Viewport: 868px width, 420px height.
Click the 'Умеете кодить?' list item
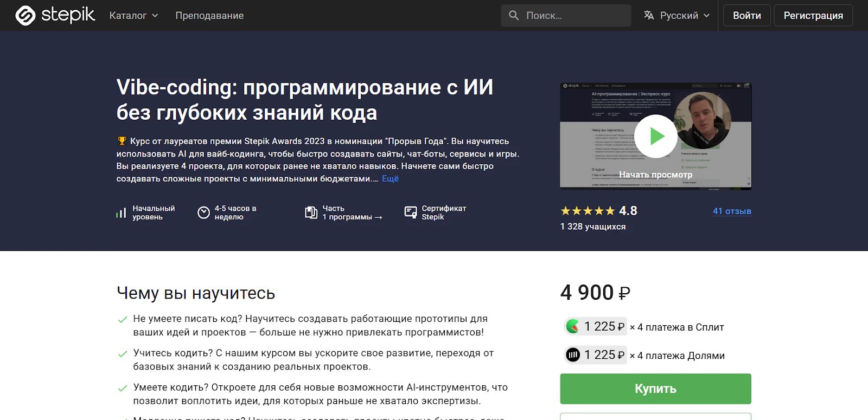[x=321, y=394]
